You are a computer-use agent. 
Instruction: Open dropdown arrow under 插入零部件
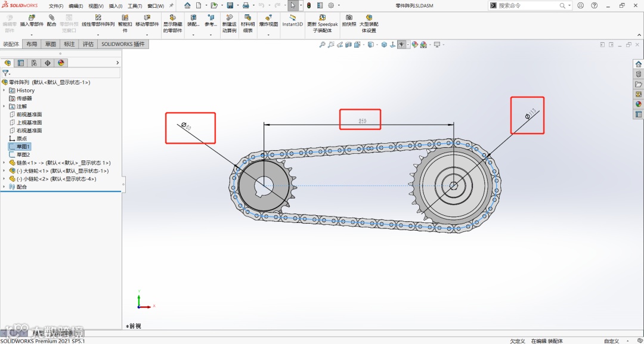[32, 35]
